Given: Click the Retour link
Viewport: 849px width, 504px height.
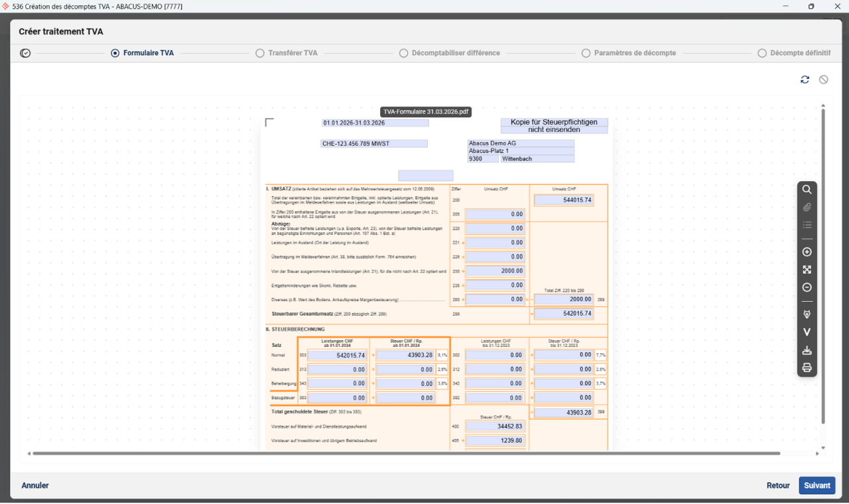Looking at the screenshot, I should coord(778,485).
